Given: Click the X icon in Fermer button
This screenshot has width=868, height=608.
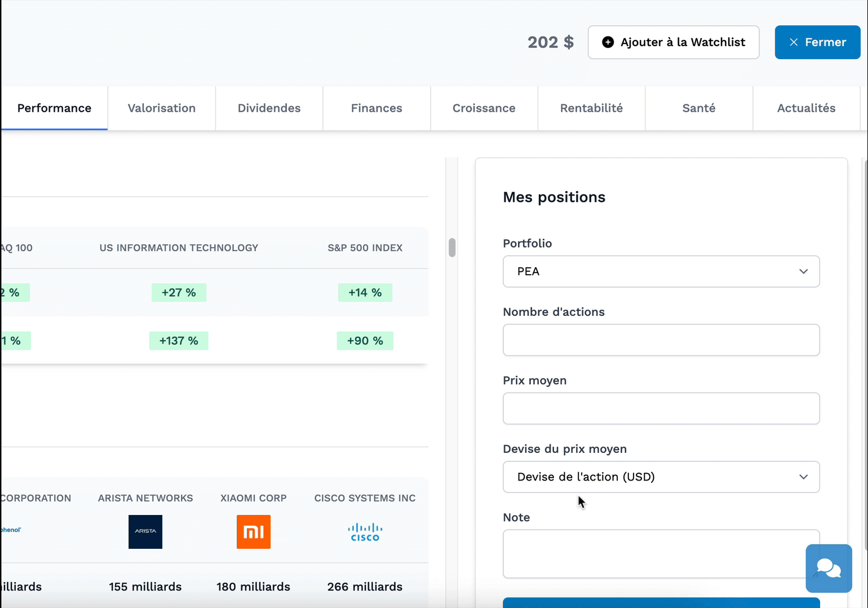Looking at the screenshot, I should coord(794,42).
